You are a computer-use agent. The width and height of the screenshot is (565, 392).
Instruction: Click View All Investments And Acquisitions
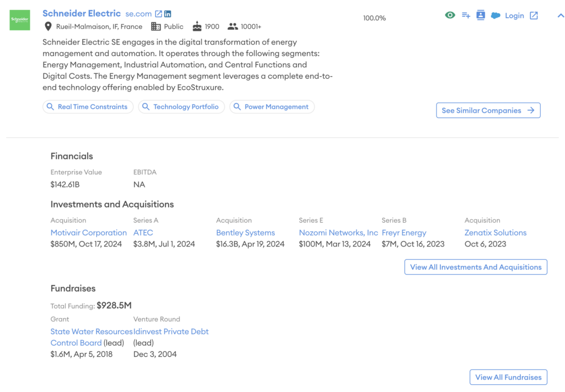coord(476,267)
